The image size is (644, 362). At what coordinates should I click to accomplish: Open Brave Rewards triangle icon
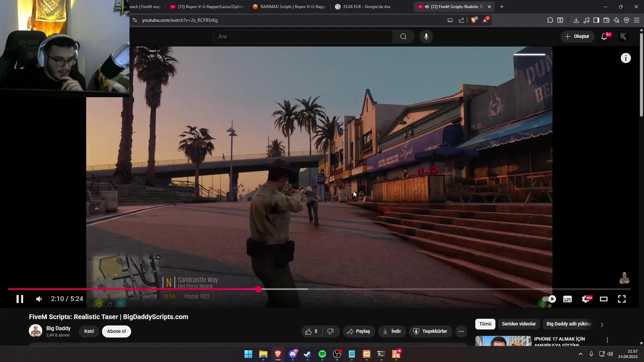485,20
